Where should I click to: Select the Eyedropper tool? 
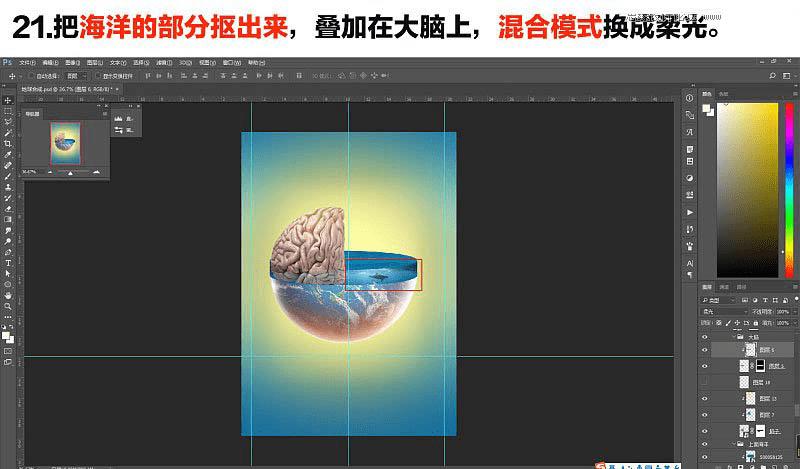(8, 154)
